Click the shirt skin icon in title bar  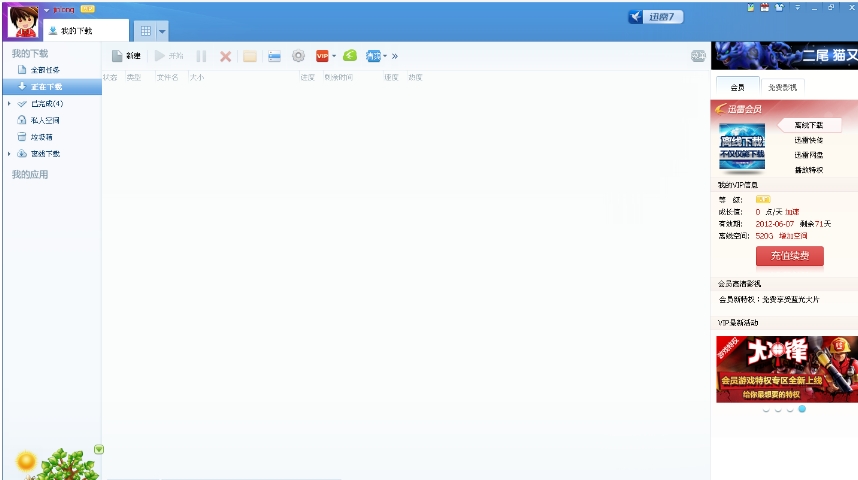(x=779, y=7)
